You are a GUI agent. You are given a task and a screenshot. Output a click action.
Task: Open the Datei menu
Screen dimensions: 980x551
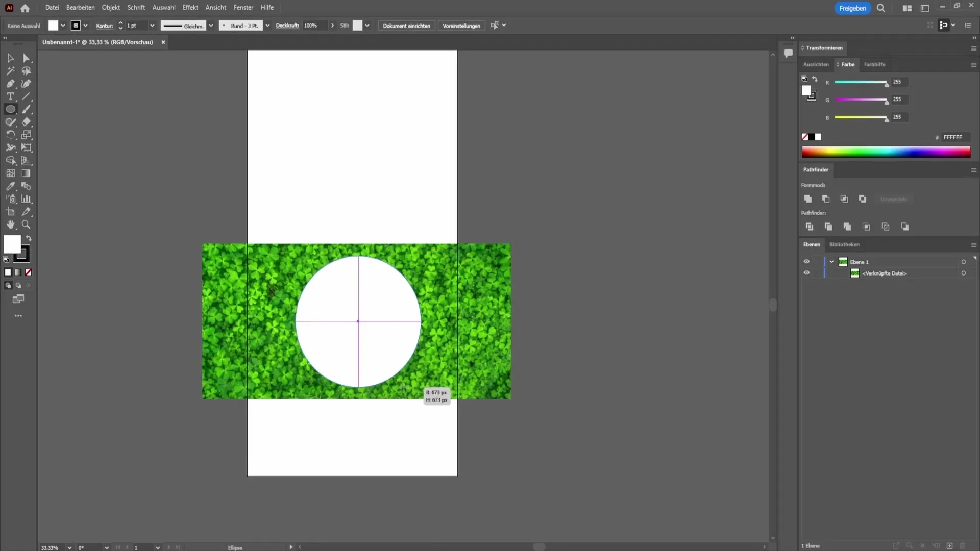[x=52, y=8]
